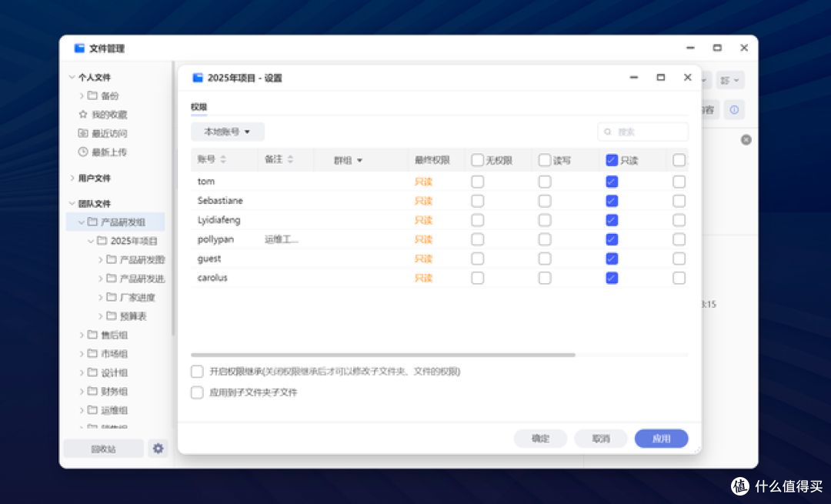Click 只读 final permission for guest
The width and height of the screenshot is (831, 504).
coord(423,259)
